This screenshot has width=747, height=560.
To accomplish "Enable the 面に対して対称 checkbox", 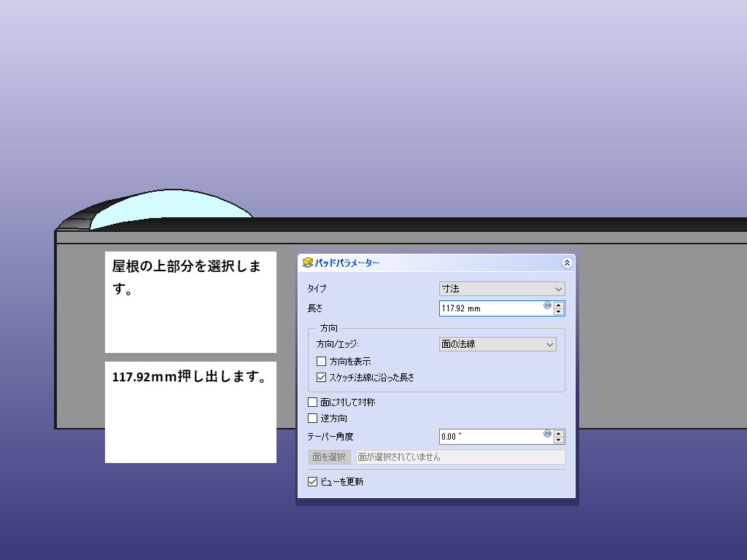I will click(313, 402).
